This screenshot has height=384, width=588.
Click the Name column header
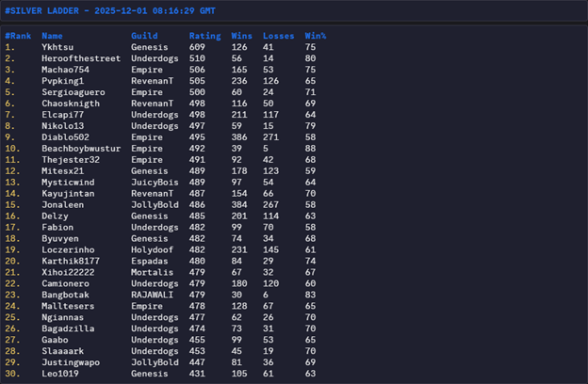pyautogui.click(x=52, y=36)
